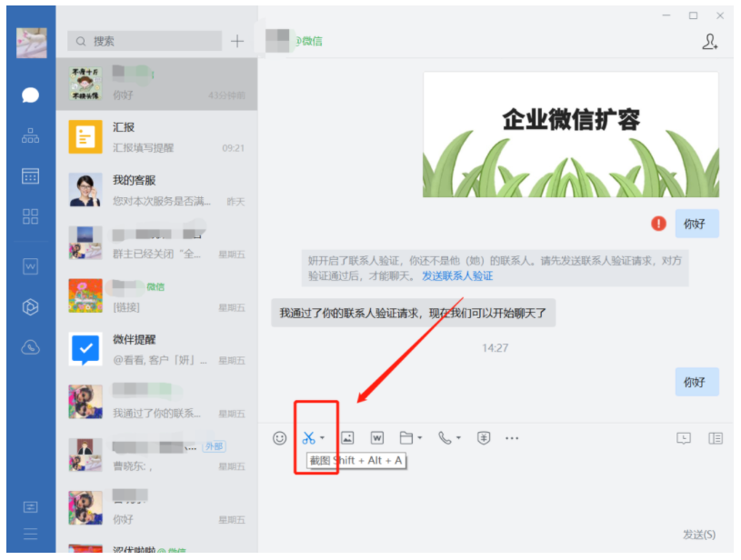
Task: Open the chat showing 群主已经关闭
Action: pyautogui.click(x=157, y=243)
